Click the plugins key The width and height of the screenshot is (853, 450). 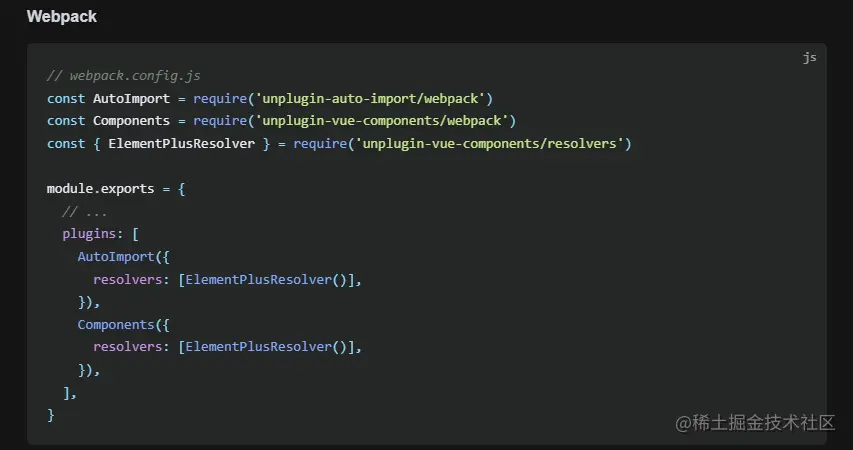pos(89,234)
